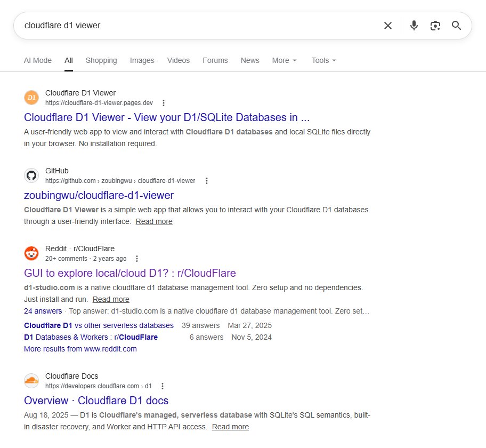
Task: Switch to the News tab
Action: tap(250, 60)
